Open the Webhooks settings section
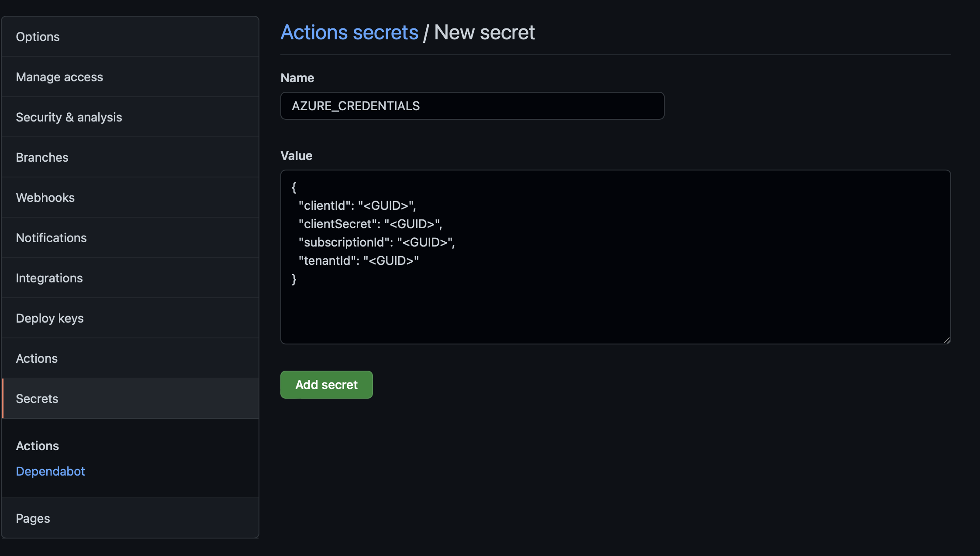 [x=45, y=197]
